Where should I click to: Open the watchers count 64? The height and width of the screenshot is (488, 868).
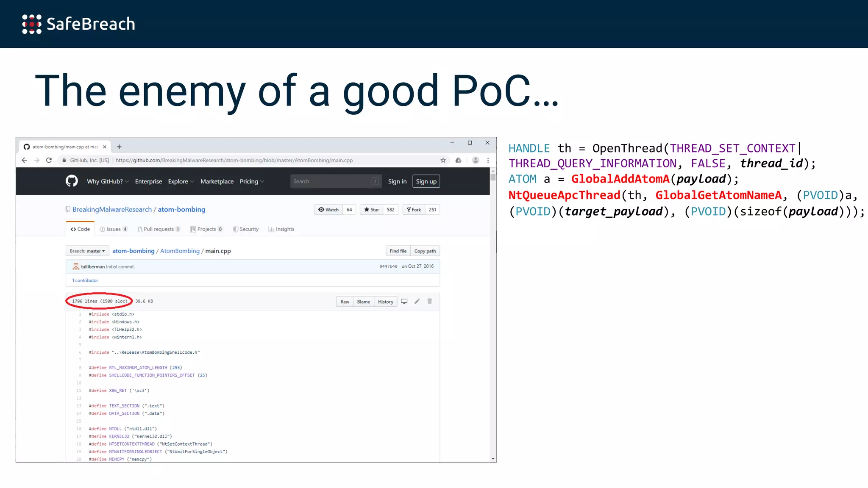349,209
